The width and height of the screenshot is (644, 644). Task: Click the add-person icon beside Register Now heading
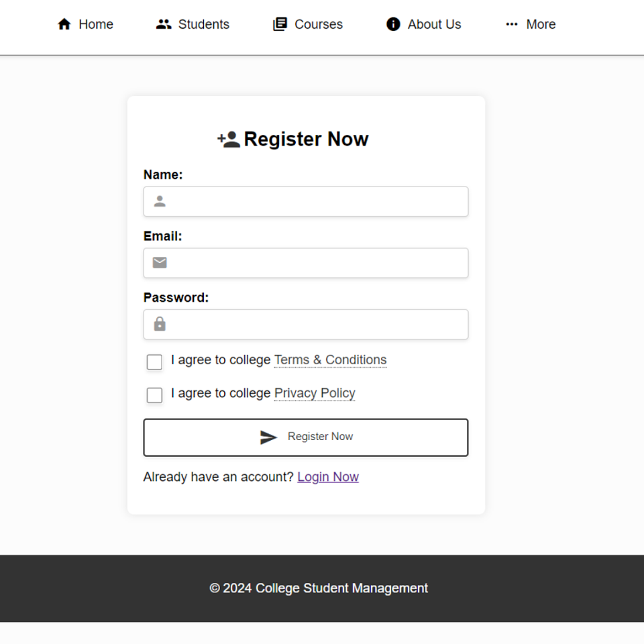(228, 140)
